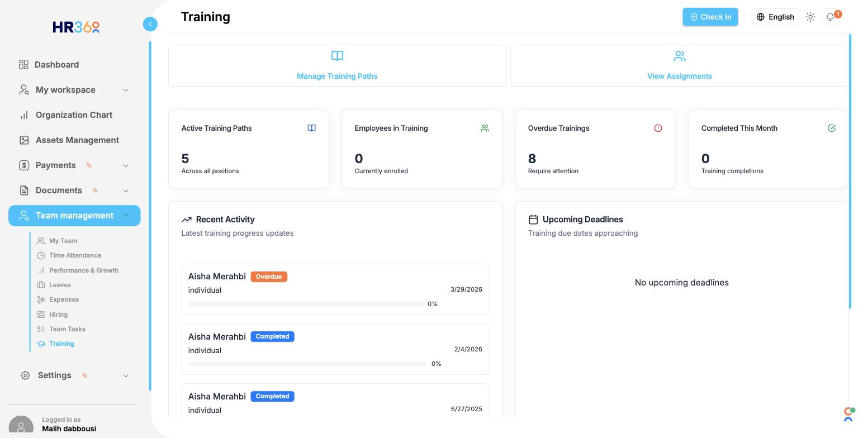
Task: Click the Documents file icon
Action: pos(24,191)
